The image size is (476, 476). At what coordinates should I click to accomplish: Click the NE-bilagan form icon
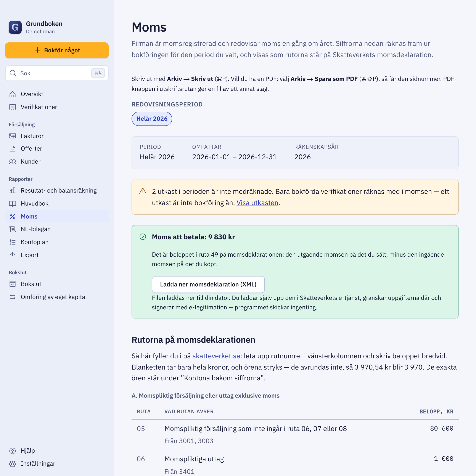point(13,229)
